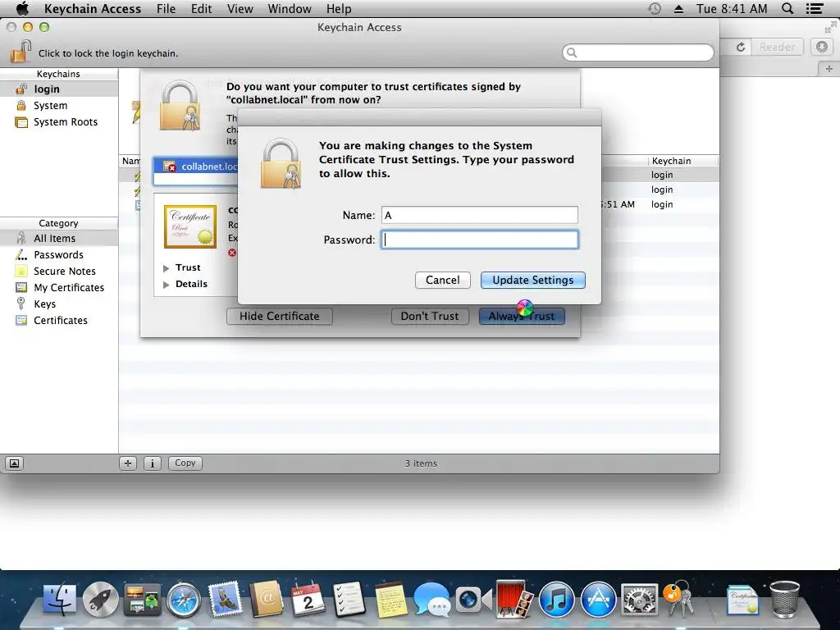This screenshot has width=840, height=630.
Task: Select Certificates category
Action: pyautogui.click(x=59, y=321)
